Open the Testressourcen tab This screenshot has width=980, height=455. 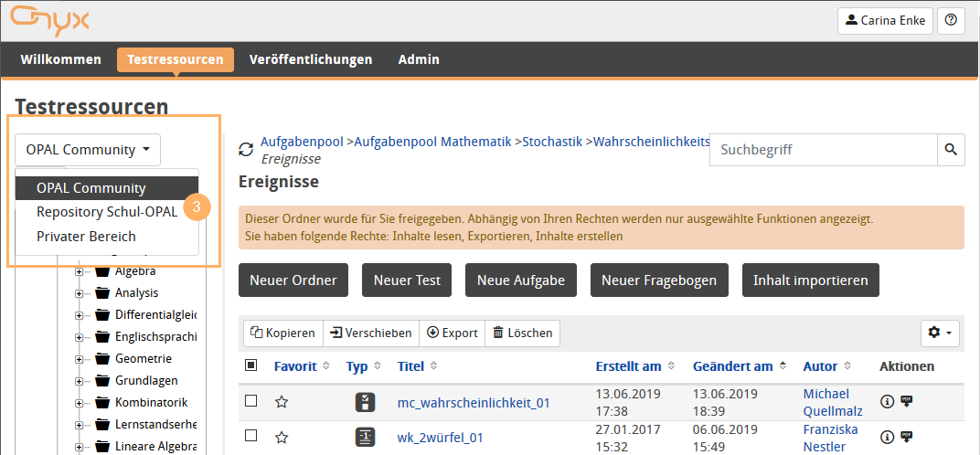(x=175, y=60)
